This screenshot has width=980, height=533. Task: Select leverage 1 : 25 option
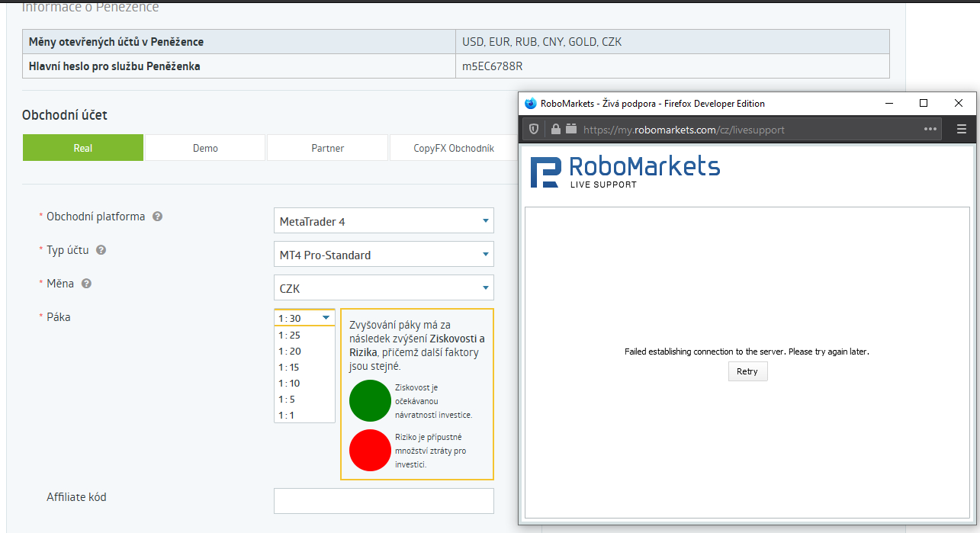[x=304, y=335]
